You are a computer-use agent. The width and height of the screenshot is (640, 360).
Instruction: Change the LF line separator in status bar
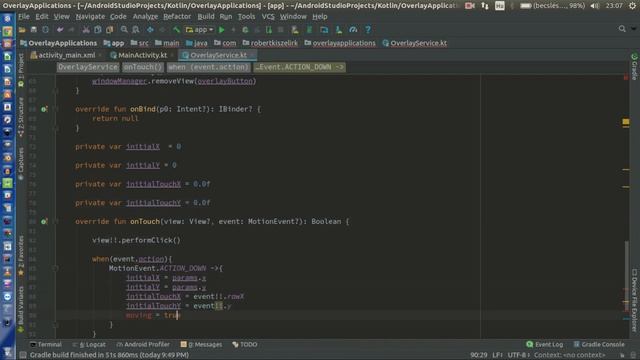coord(497,355)
